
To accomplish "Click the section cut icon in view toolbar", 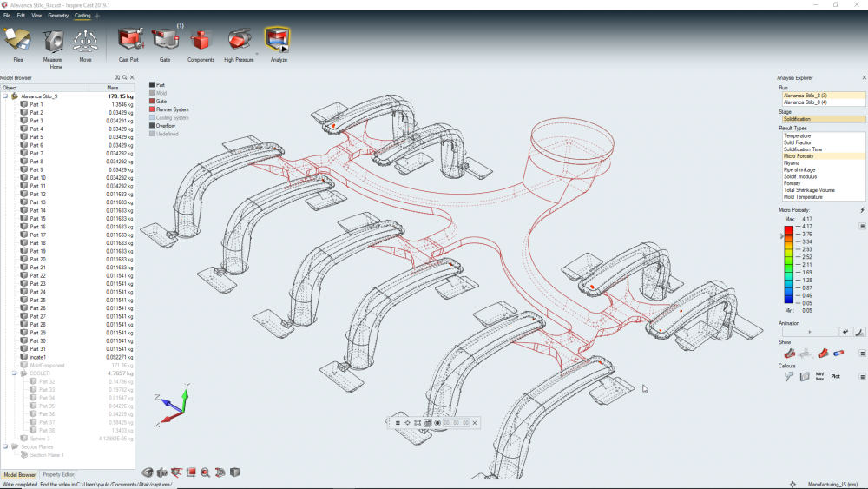I will click(176, 472).
